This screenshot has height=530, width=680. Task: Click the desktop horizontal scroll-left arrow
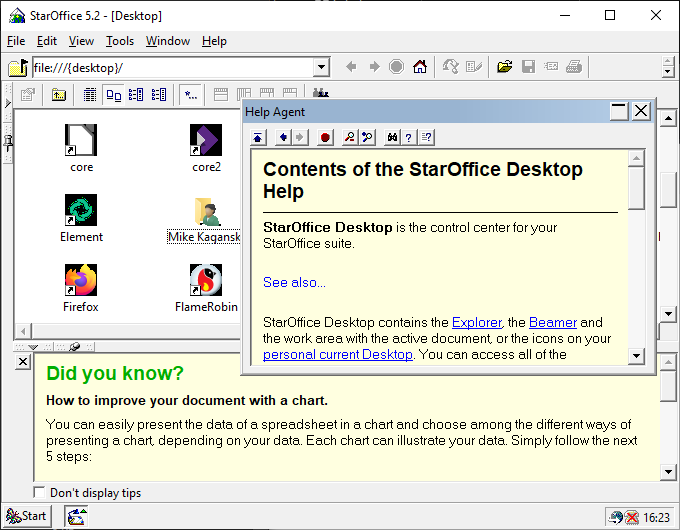click(x=23, y=332)
